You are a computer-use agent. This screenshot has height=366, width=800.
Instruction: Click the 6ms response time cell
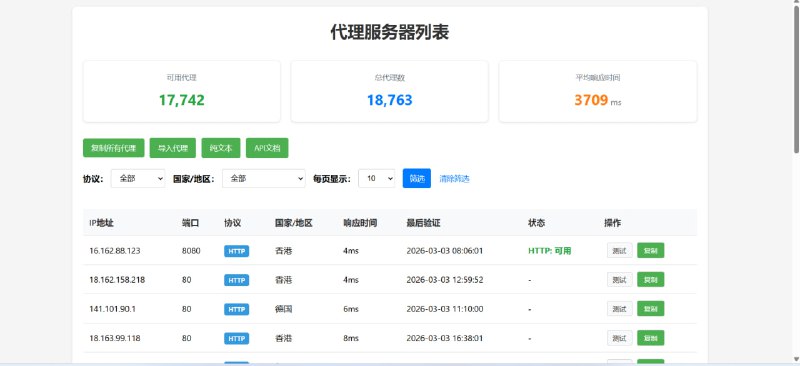(351, 309)
